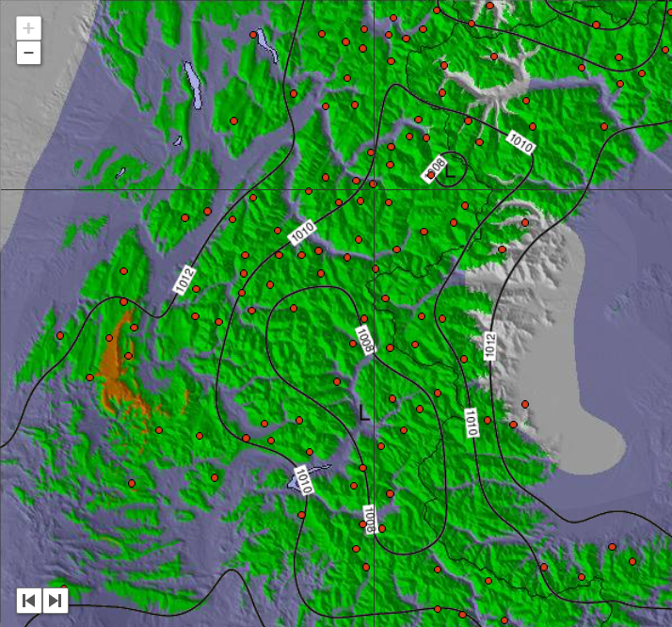Click the 1010 isobar label beside the small lake
The image size is (672, 627).
(x=302, y=481)
